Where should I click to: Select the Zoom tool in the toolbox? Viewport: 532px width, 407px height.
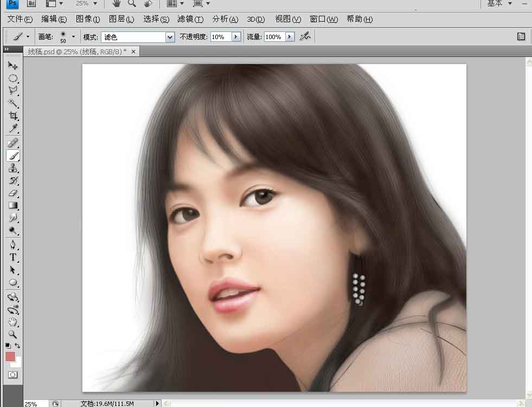pos(13,334)
